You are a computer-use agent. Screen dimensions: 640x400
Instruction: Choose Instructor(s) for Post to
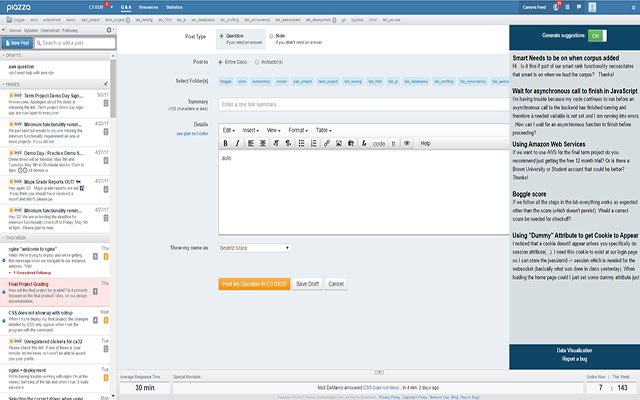(x=257, y=62)
